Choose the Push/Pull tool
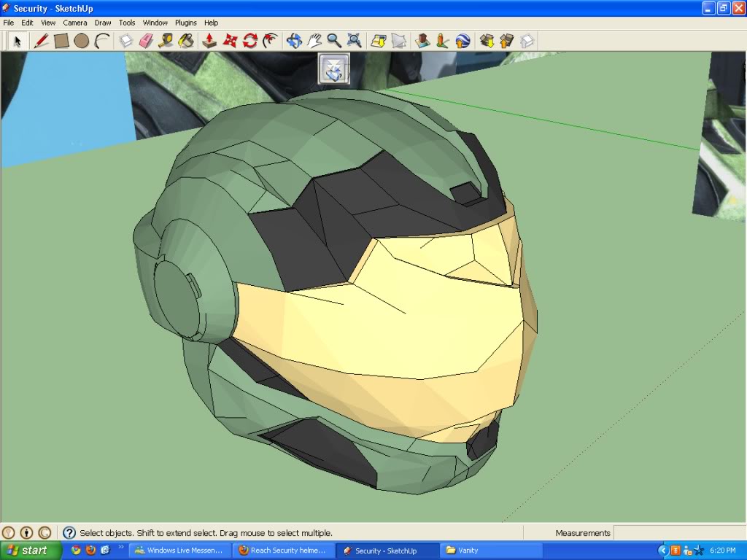 click(209, 41)
